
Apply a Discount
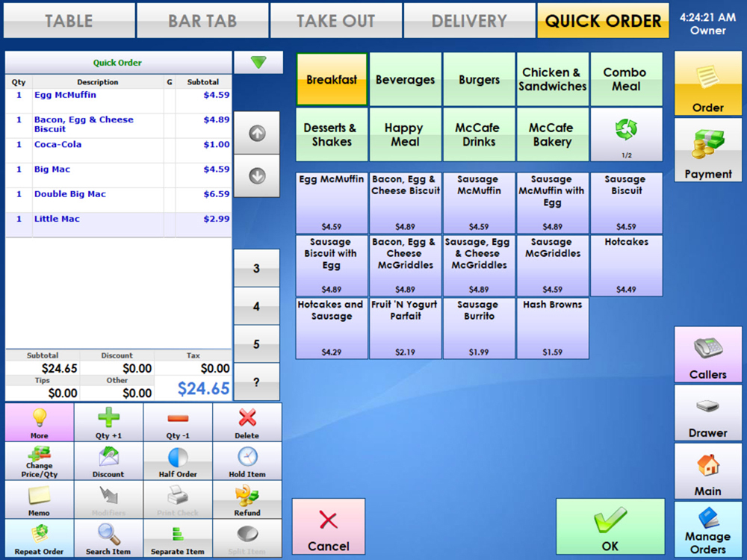pos(108,461)
